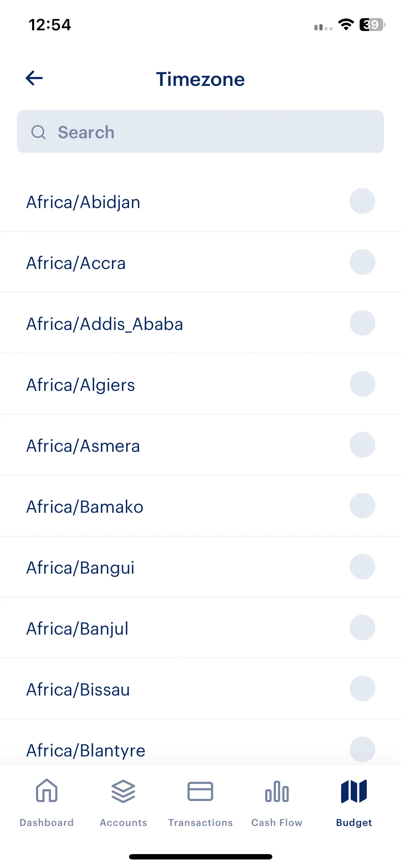Choose the Africa/Bamako radio button

[362, 506]
